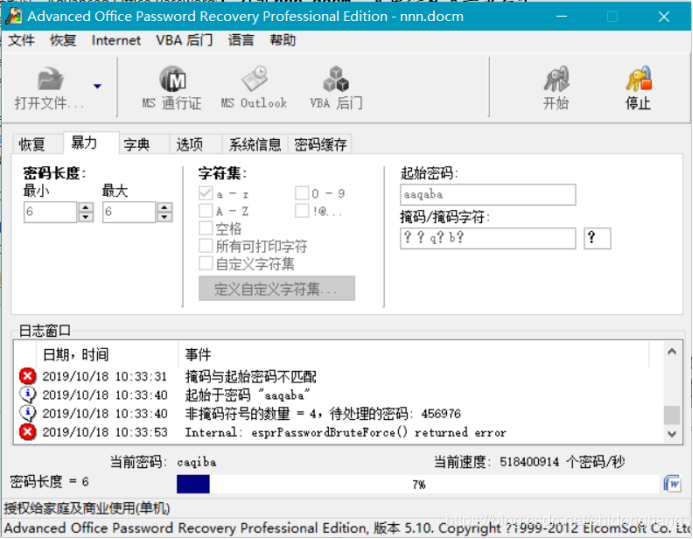
Task: Click the mask field containing ??q?b?
Action: (x=488, y=238)
